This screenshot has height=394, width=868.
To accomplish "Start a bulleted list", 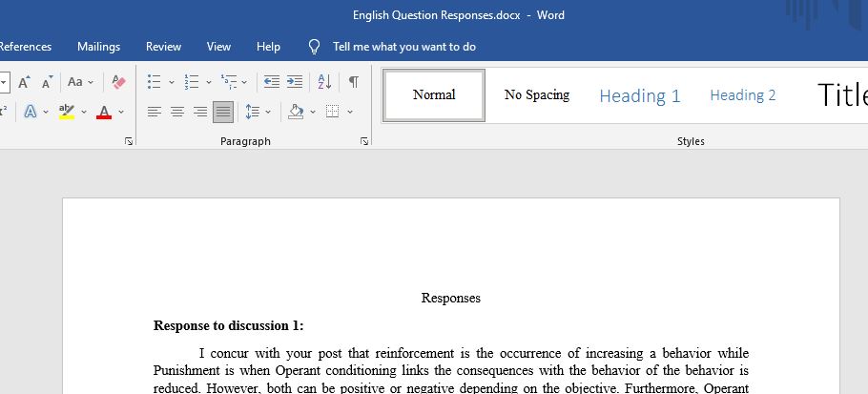I will click(154, 82).
